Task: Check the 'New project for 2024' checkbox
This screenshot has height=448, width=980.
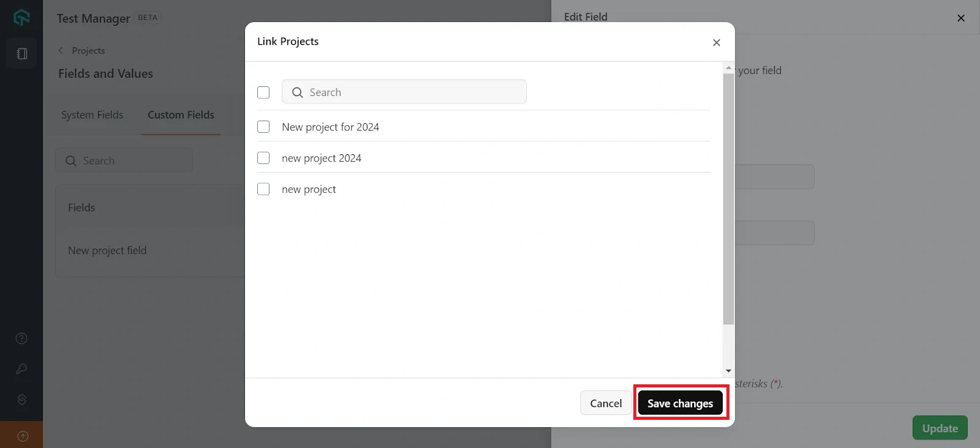Action: [x=263, y=127]
